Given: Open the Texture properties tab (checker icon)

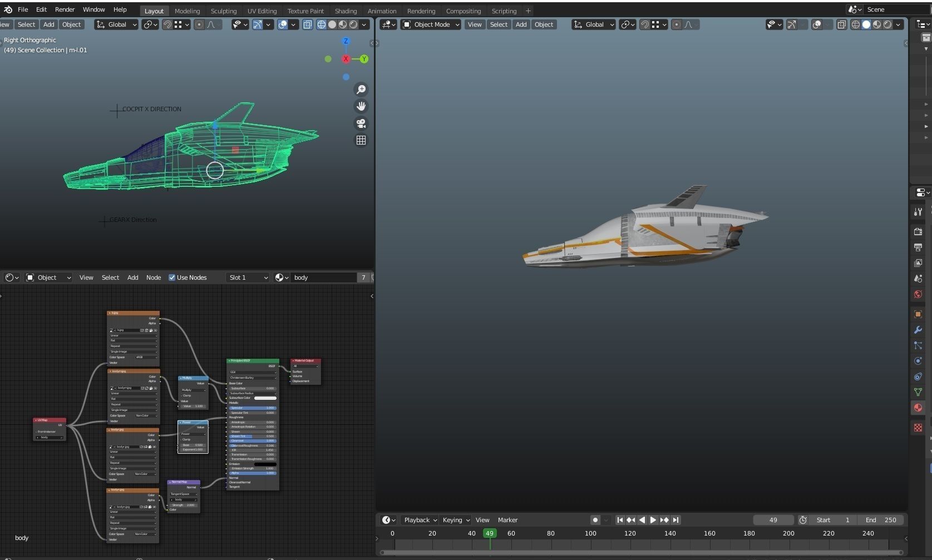Looking at the screenshot, I should 918,428.
